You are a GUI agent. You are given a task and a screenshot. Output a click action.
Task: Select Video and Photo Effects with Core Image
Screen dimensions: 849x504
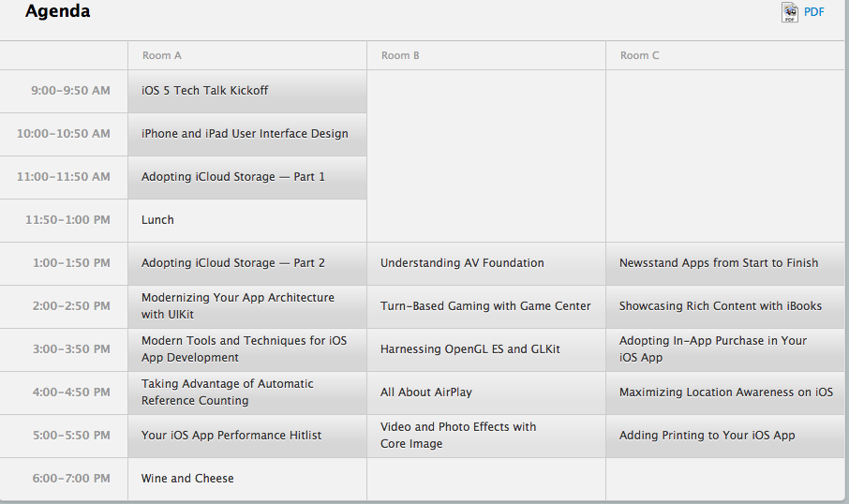pos(486,436)
